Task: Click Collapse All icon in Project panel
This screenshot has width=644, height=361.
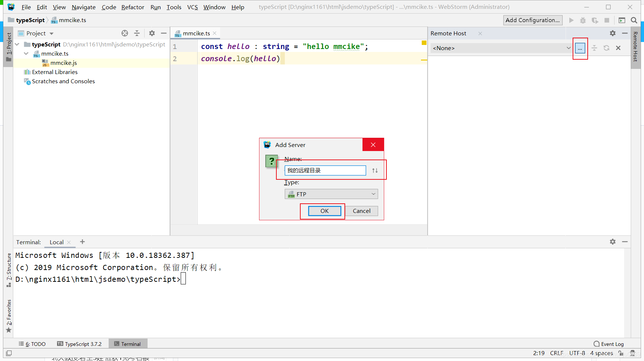Action: (x=137, y=33)
